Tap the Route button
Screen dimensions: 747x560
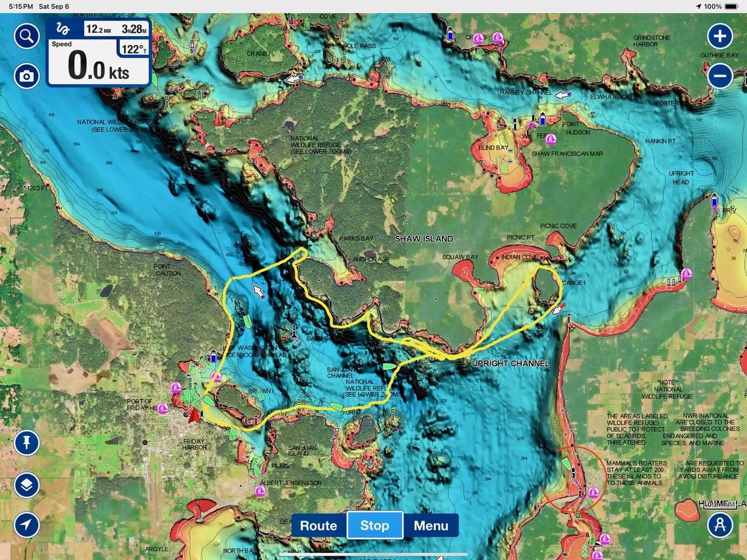[319, 526]
